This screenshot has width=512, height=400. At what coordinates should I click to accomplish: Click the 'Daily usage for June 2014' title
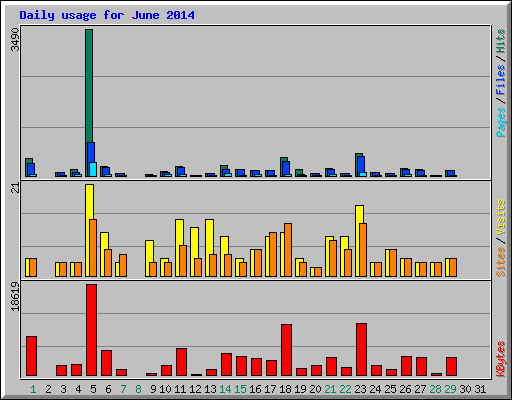pos(107,15)
